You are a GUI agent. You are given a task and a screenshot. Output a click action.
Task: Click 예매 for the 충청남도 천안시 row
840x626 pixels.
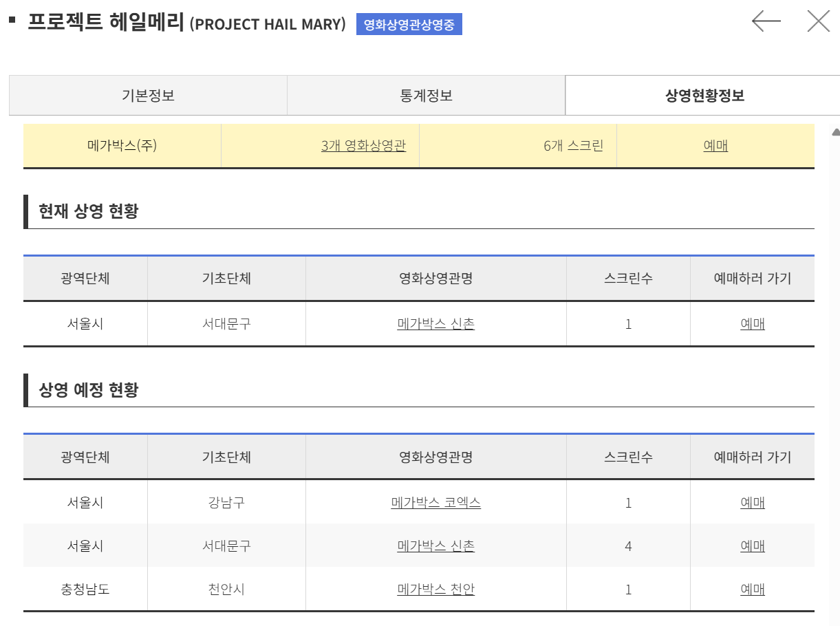pyautogui.click(x=752, y=590)
